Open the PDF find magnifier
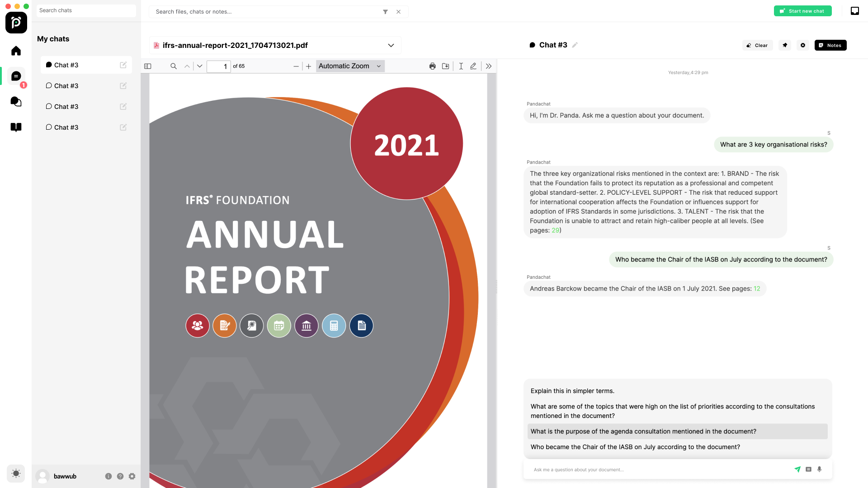 pos(173,66)
